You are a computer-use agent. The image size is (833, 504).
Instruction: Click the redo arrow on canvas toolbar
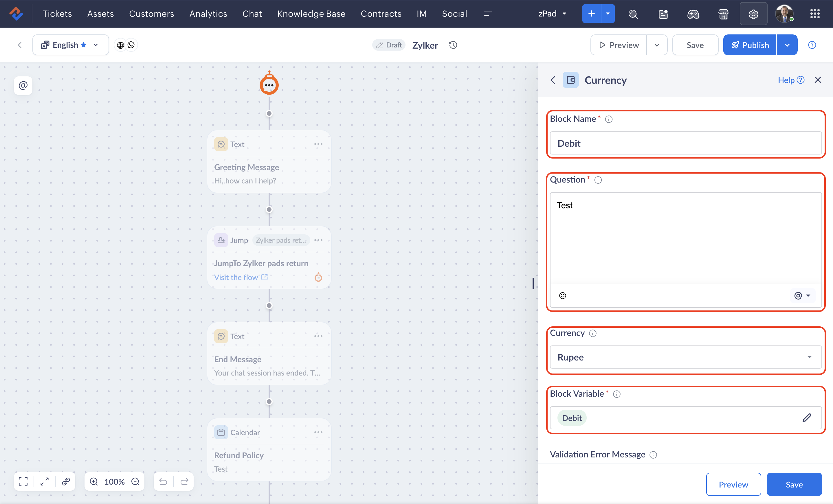(x=184, y=481)
